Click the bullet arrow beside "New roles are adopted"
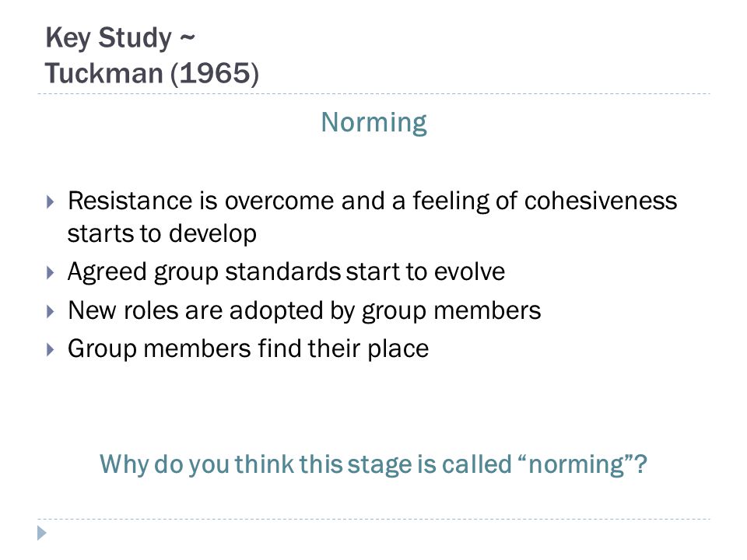The height and width of the screenshot is (560, 747). tap(51, 311)
